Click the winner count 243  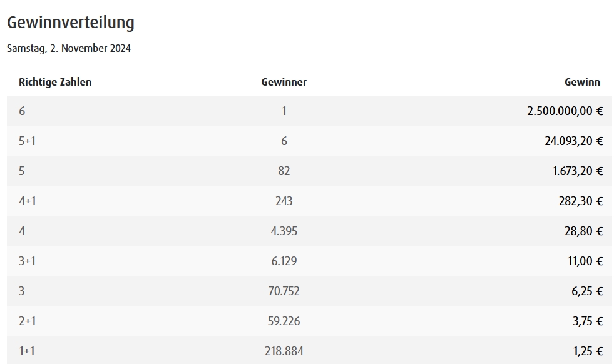pyautogui.click(x=284, y=201)
